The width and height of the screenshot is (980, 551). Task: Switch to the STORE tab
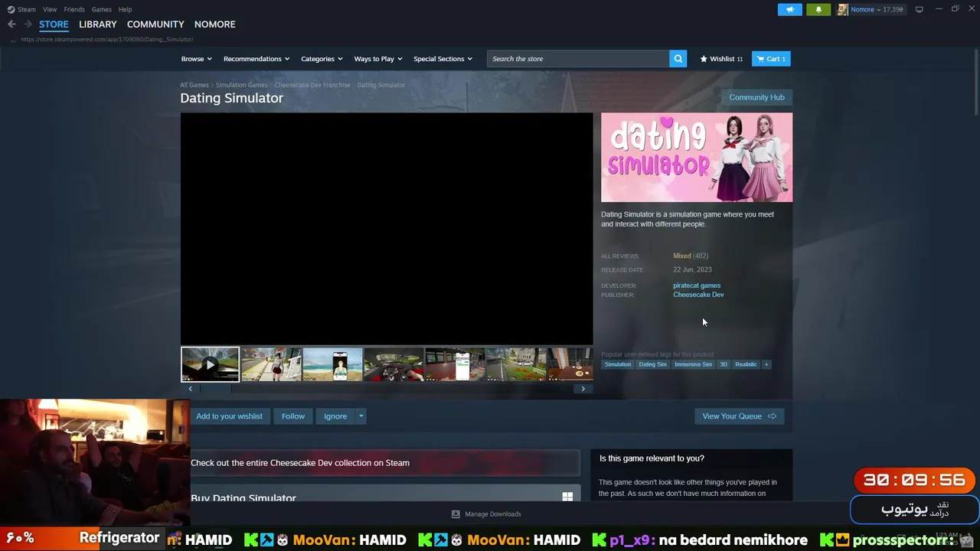point(54,24)
